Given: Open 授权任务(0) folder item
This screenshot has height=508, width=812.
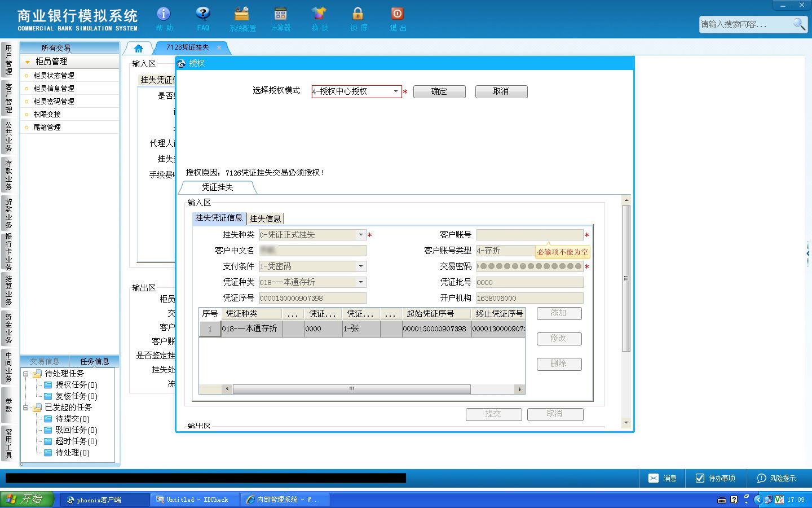Looking at the screenshot, I should coord(70,385).
